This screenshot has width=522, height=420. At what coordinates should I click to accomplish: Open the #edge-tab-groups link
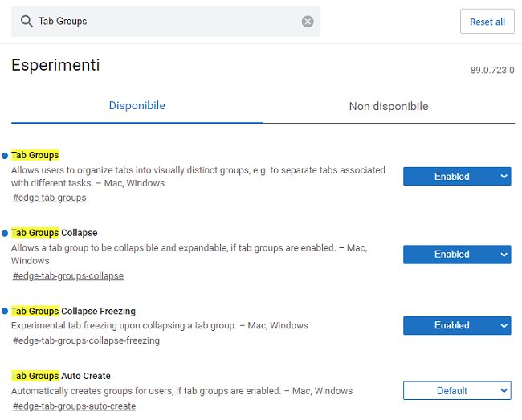[x=49, y=198]
